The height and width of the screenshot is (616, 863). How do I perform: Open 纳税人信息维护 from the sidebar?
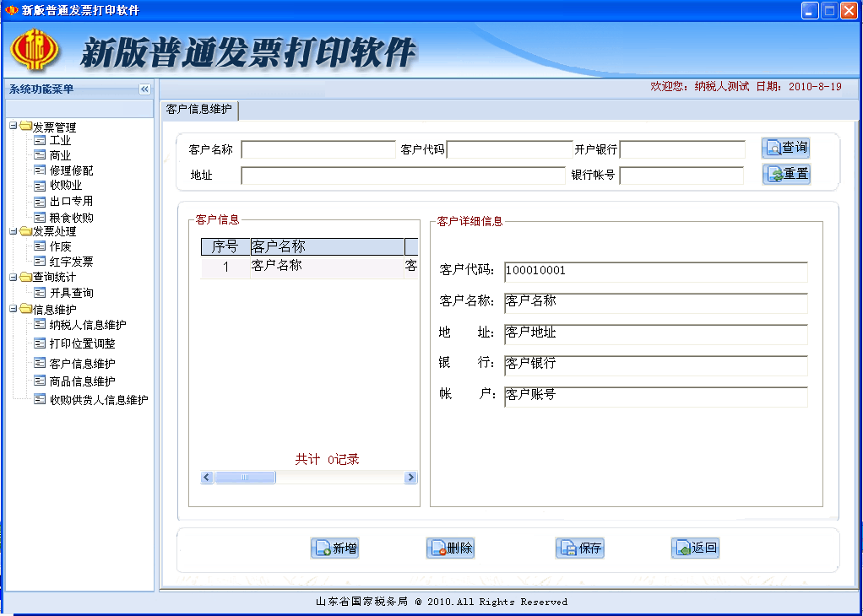click(84, 324)
